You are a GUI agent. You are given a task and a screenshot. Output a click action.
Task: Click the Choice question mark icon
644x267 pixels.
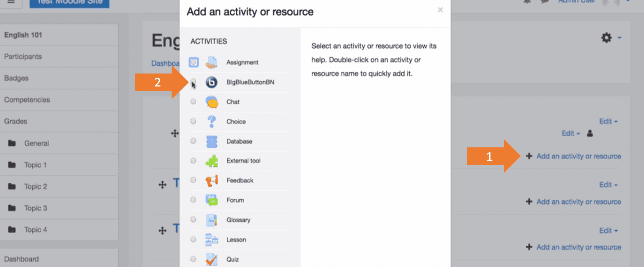[x=212, y=121]
